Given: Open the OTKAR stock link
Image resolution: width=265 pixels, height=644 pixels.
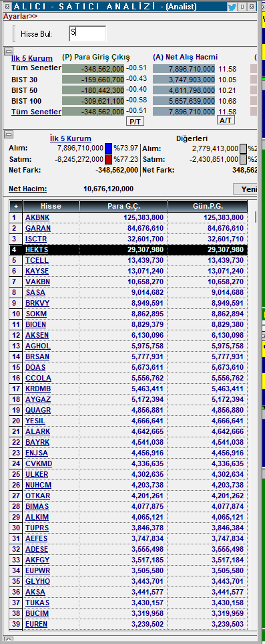Looking at the screenshot, I should pyautogui.click(x=37, y=496).
